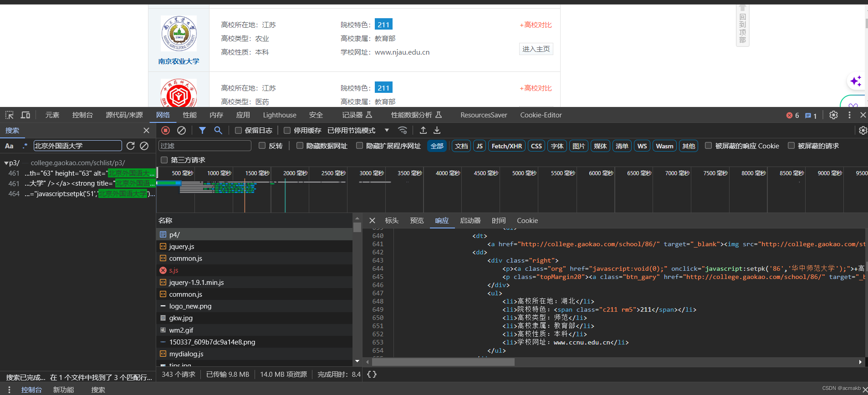The image size is (868, 395).
Task: Open throttling mode dropdown
Action: tap(358, 131)
